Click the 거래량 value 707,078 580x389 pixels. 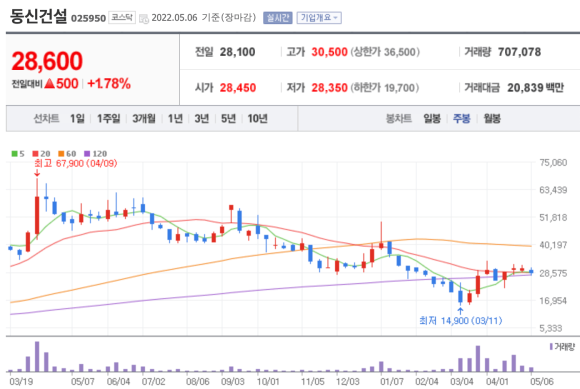(519, 52)
